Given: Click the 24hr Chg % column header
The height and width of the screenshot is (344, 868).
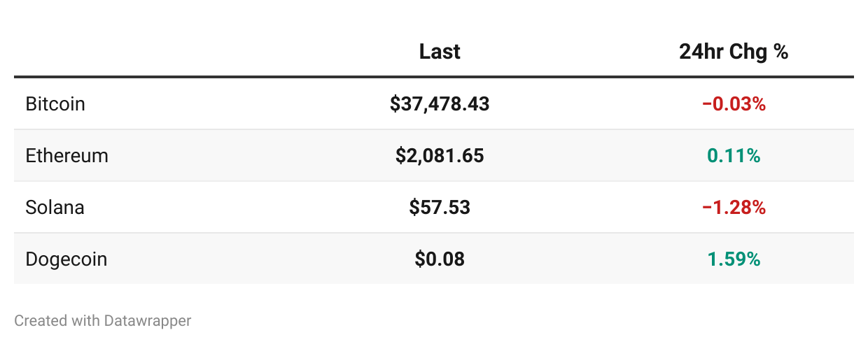Looking at the screenshot, I should [734, 52].
